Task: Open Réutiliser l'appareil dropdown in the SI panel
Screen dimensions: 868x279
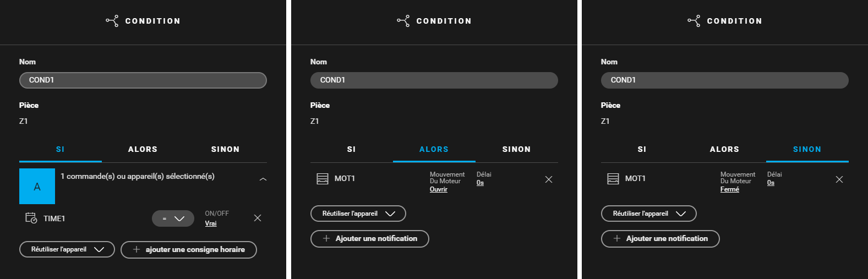Action: point(67,249)
